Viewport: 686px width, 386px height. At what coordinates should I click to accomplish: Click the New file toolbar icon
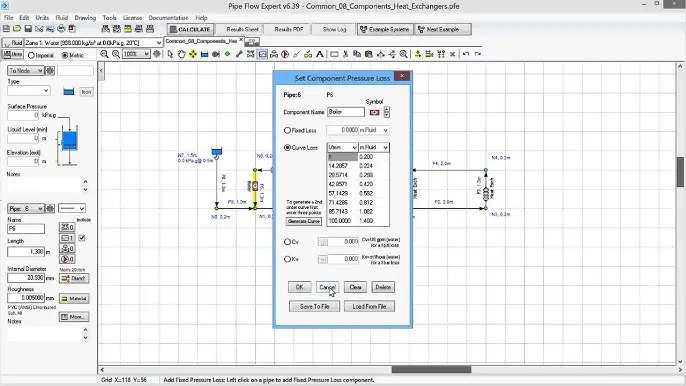point(6,29)
